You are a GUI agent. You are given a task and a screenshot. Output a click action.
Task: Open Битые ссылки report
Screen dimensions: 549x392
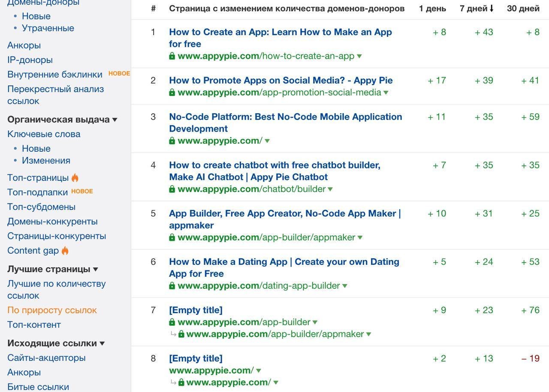click(x=38, y=387)
